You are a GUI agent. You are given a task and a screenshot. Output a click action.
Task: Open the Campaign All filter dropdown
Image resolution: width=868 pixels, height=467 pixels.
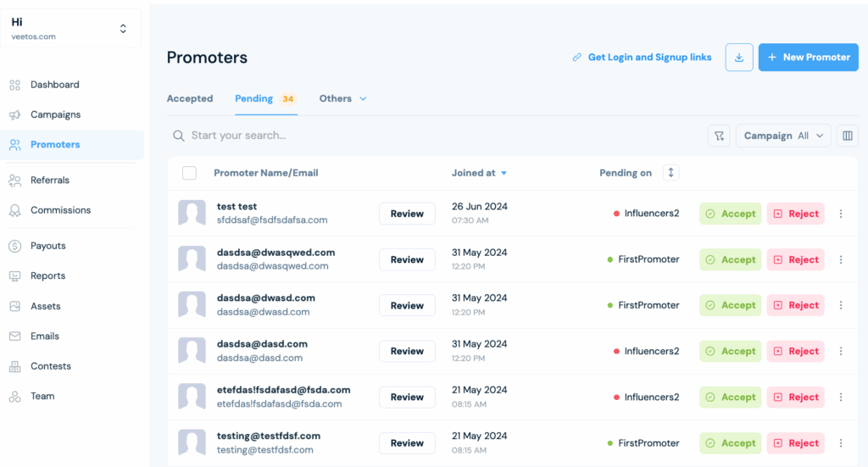point(783,136)
